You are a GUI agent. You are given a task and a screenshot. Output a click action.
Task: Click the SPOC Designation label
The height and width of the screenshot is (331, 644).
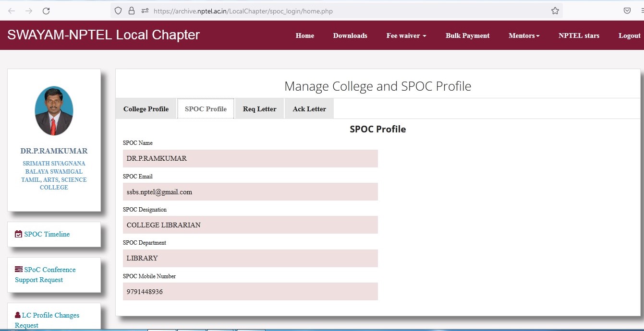click(x=145, y=210)
